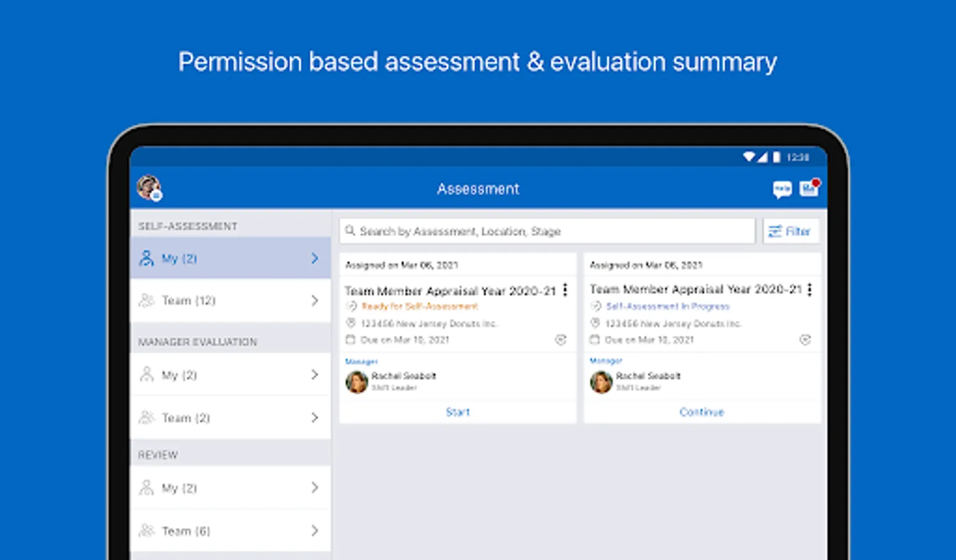Click the search magnifier icon

(x=350, y=231)
